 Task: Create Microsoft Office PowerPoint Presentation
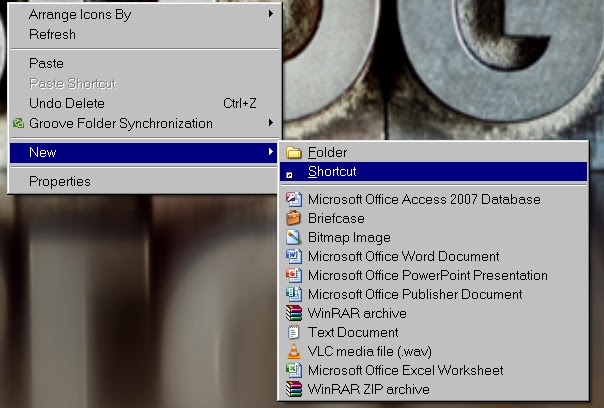(x=433, y=275)
